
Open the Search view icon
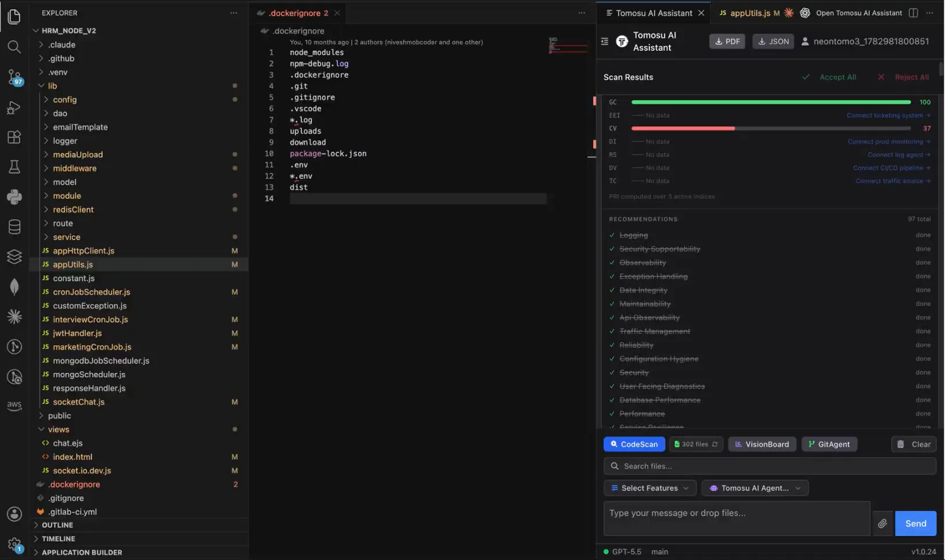pyautogui.click(x=14, y=46)
